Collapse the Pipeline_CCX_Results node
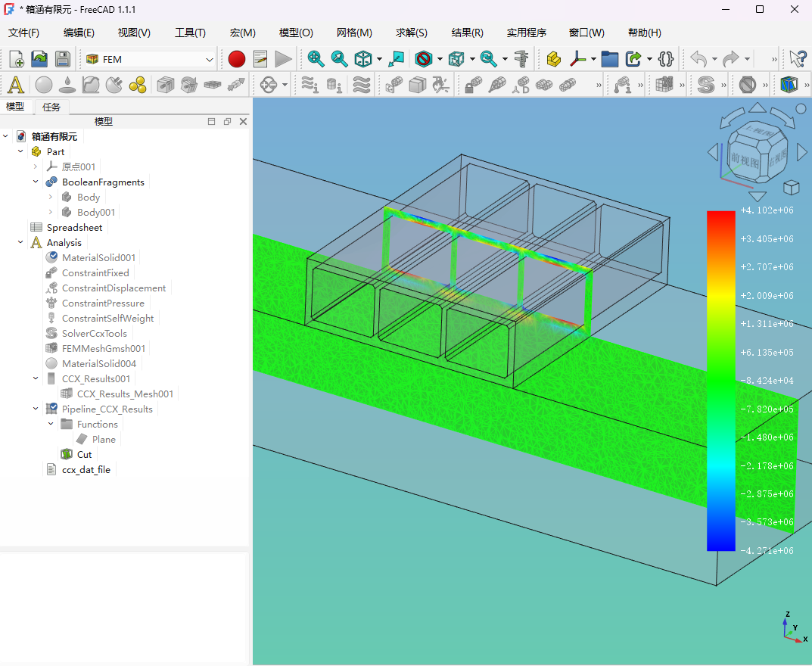This screenshot has width=812, height=666. coord(36,409)
